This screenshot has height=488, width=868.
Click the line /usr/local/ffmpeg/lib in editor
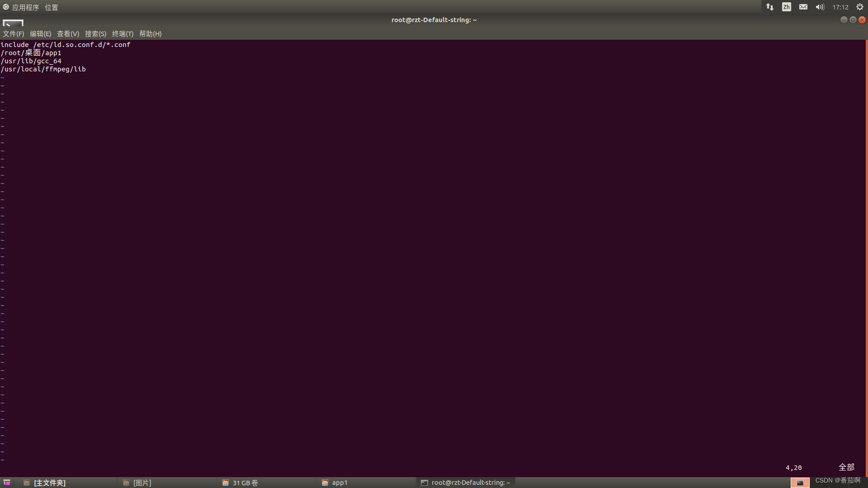[43, 69]
